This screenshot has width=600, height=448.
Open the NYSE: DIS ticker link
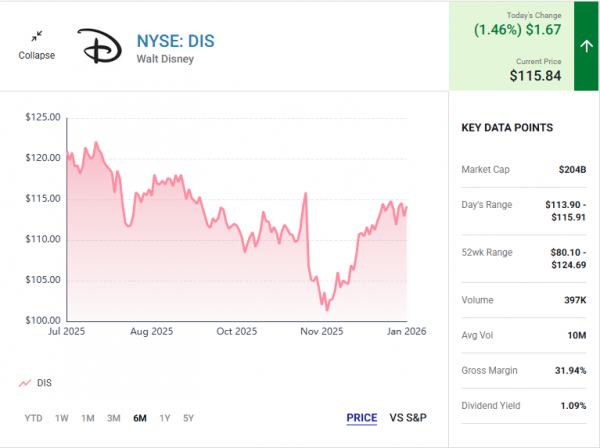click(175, 40)
